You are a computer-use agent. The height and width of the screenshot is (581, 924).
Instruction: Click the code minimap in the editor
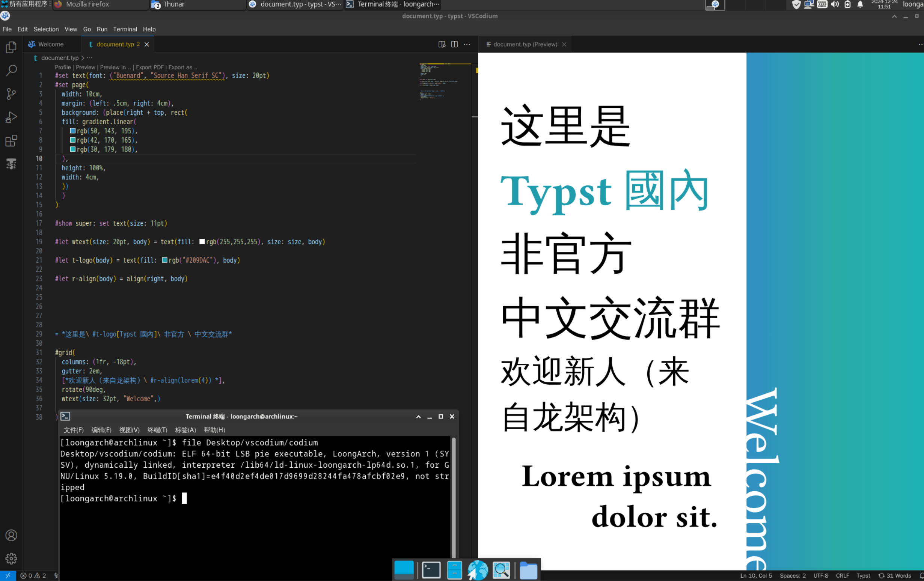(445, 82)
